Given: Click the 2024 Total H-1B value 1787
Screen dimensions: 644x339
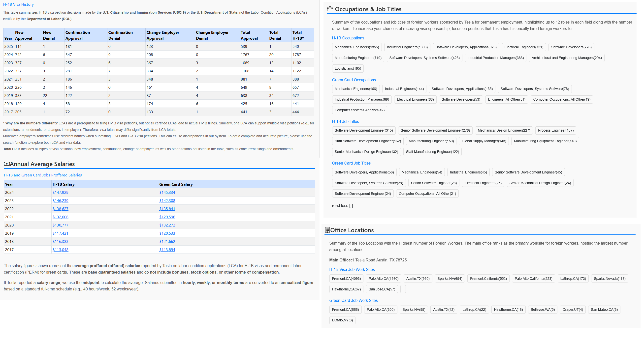Looking at the screenshot, I should point(297,55).
